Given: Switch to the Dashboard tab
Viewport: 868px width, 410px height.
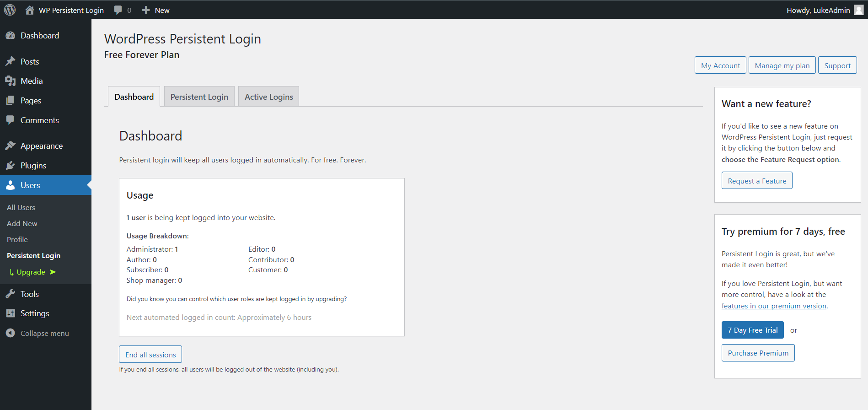Looking at the screenshot, I should [134, 97].
